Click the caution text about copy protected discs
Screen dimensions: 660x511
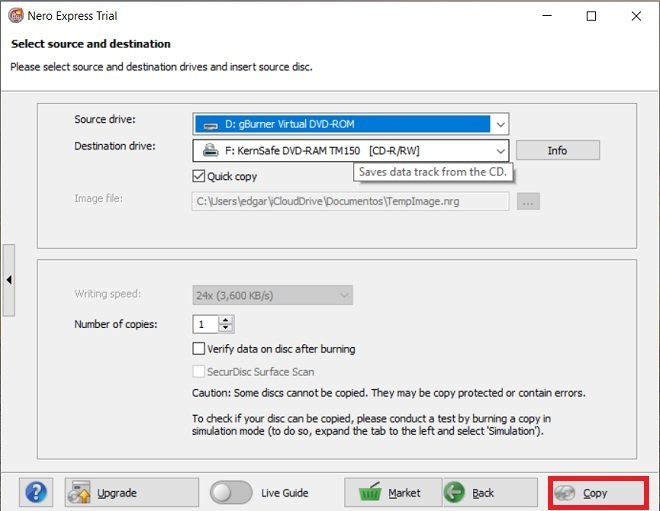tap(389, 393)
